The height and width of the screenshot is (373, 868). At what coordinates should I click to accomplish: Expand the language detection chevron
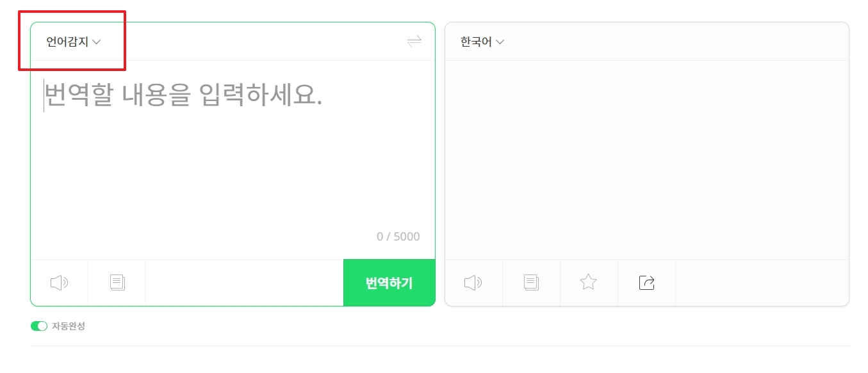click(96, 41)
